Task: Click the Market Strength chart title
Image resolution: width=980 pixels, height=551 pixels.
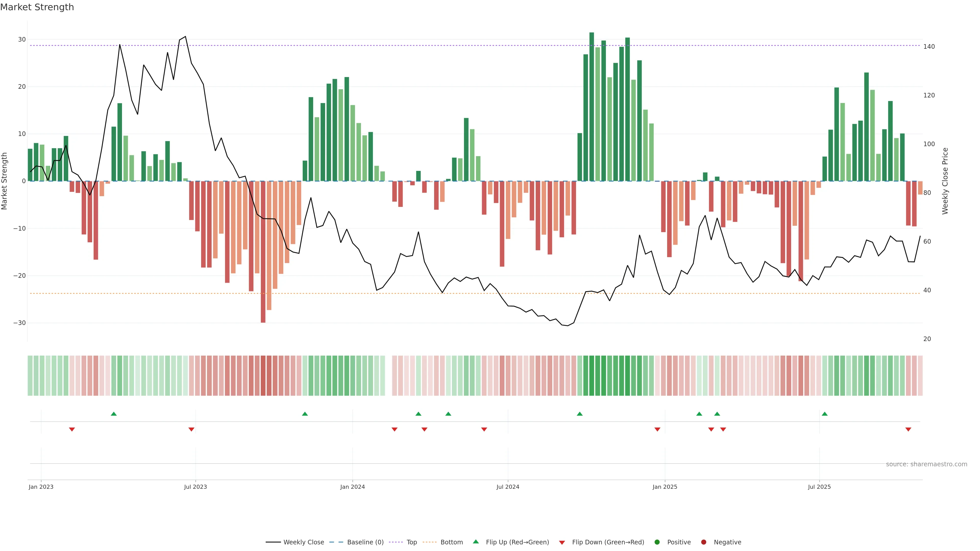Action: click(37, 7)
